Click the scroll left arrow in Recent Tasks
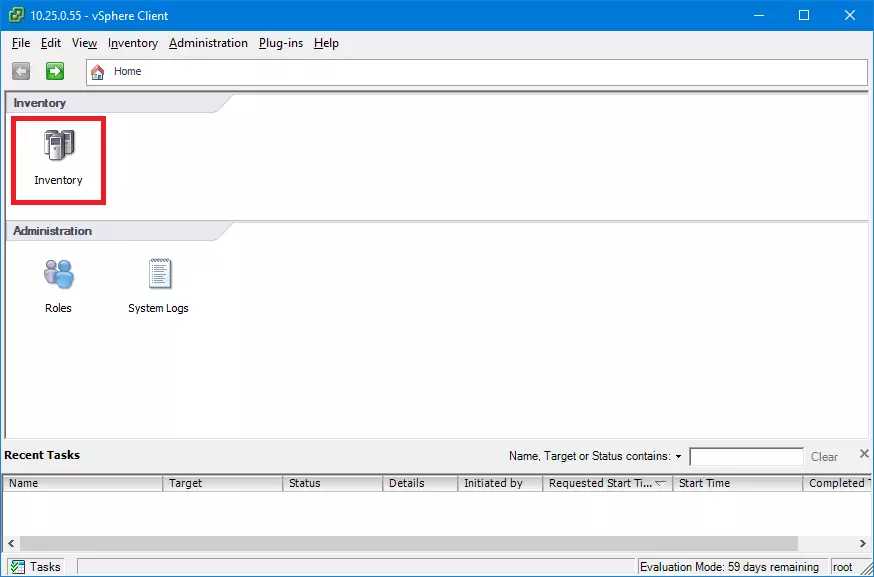 click(11, 543)
